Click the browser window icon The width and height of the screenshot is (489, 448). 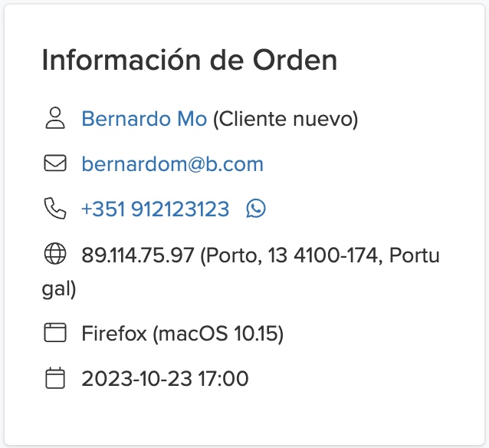[x=54, y=333]
